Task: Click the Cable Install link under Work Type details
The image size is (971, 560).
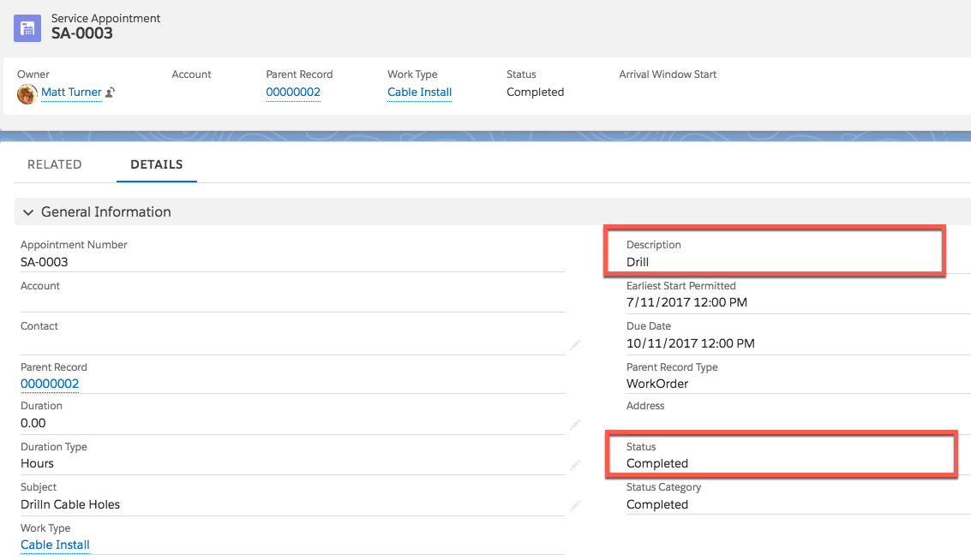Action: [x=55, y=545]
